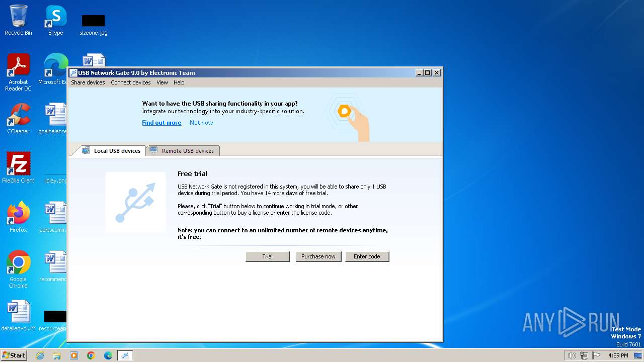Open the View menu
The image size is (644, 362).
click(x=162, y=82)
